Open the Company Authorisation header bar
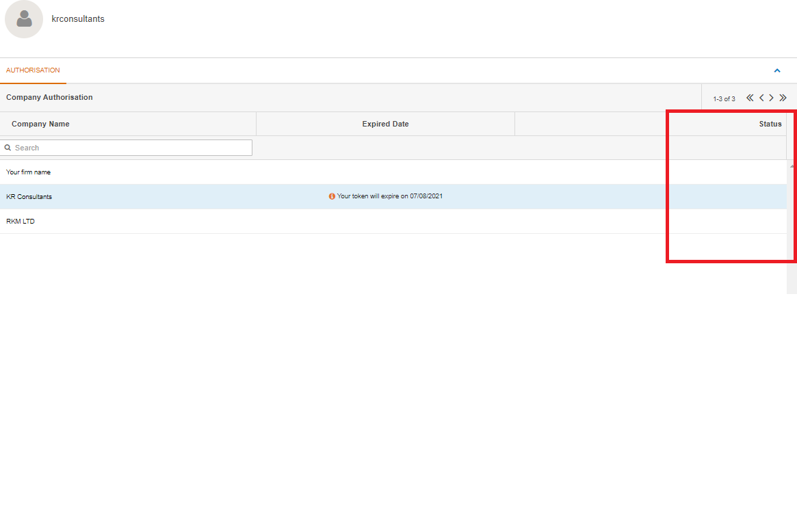Image resolution: width=797 pixels, height=532 pixels. tap(49, 97)
